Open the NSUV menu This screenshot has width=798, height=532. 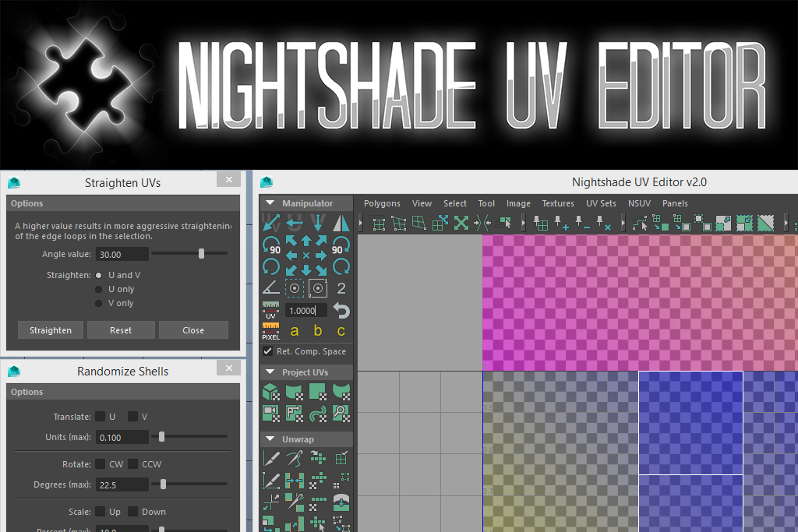pyautogui.click(x=639, y=203)
